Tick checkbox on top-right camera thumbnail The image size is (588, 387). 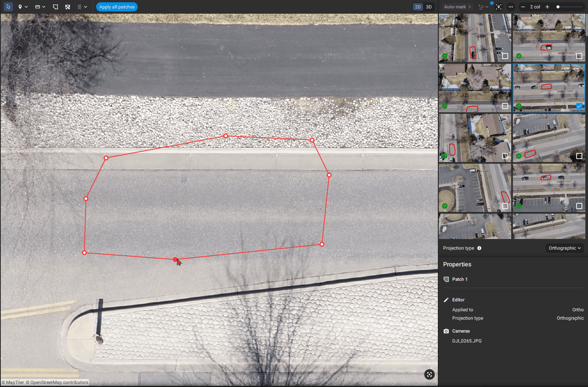click(x=579, y=56)
